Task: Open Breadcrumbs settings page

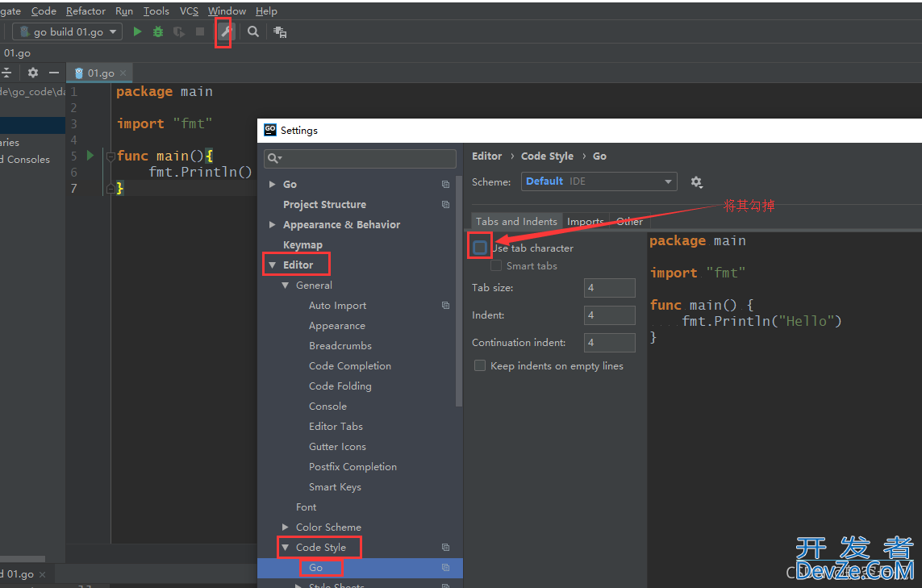Action: pyautogui.click(x=340, y=346)
